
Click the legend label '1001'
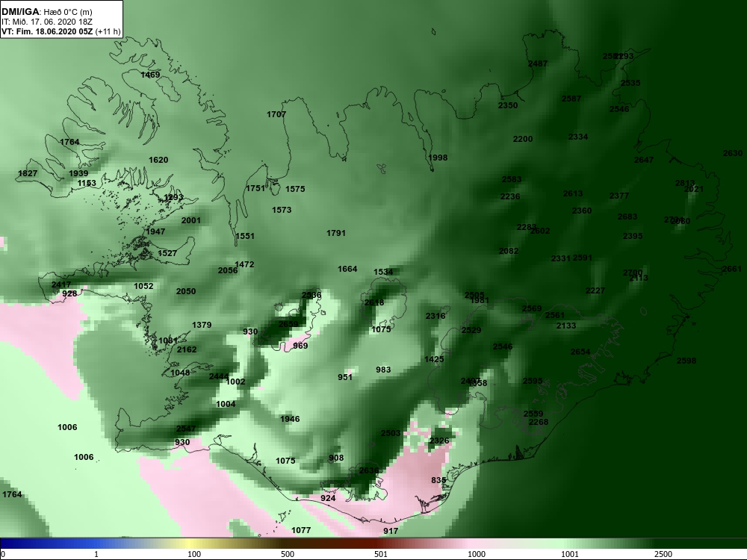click(x=570, y=554)
